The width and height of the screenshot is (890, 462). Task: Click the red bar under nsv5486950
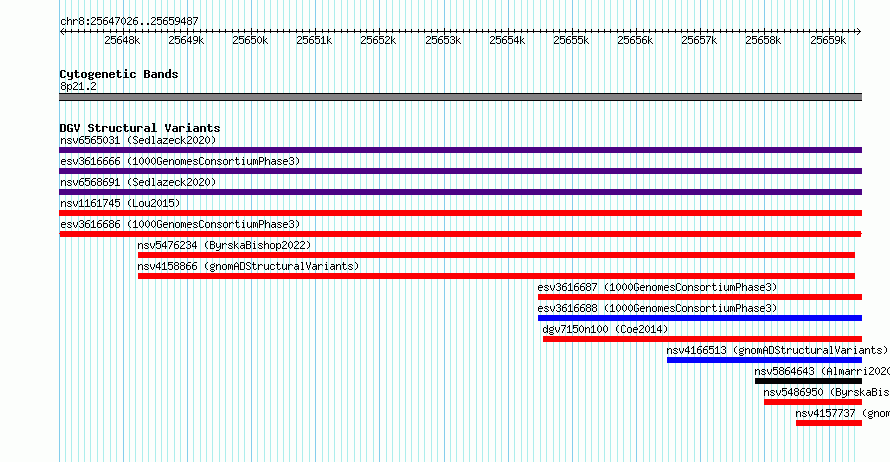coord(813,402)
